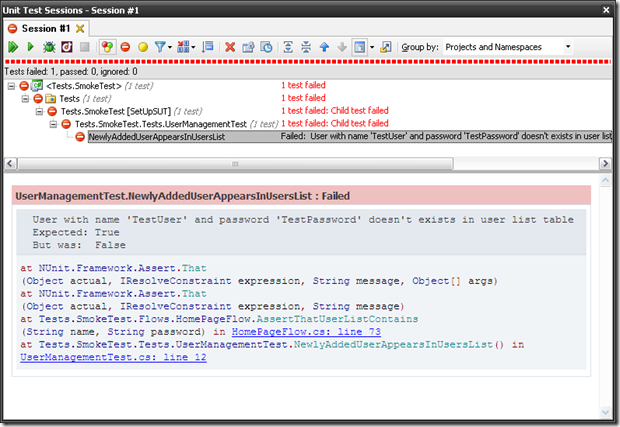
Task: Click failed status icon on UserManagementTest row
Action: [66, 124]
